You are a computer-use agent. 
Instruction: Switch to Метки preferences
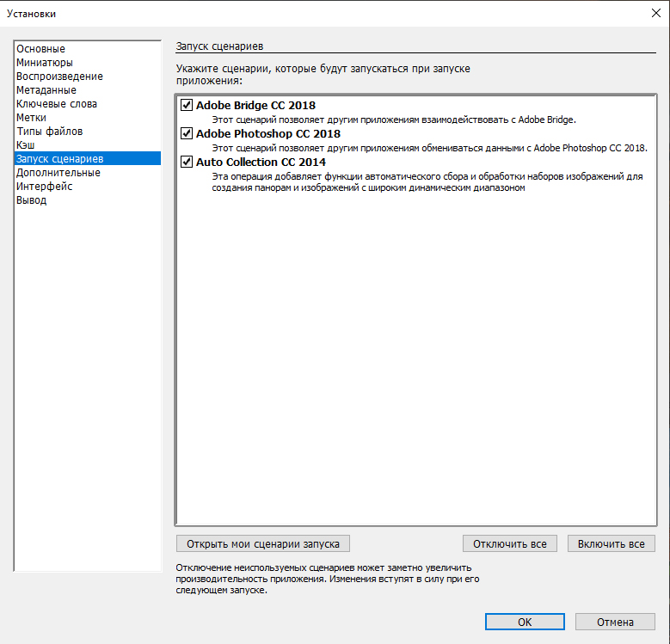88,118
